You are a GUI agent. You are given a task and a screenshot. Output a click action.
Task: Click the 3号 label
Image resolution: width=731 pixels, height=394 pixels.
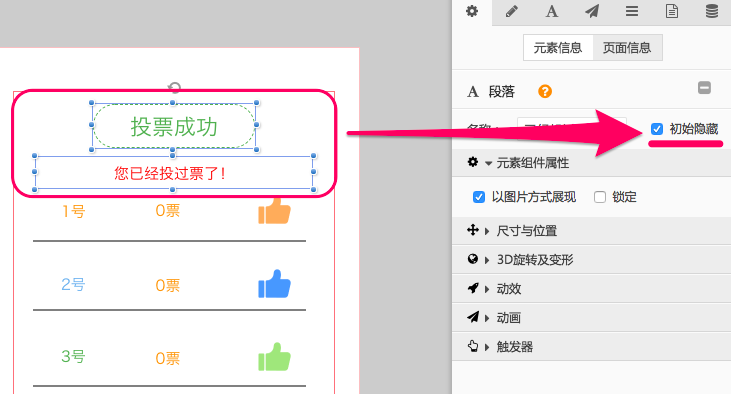point(73,357)
